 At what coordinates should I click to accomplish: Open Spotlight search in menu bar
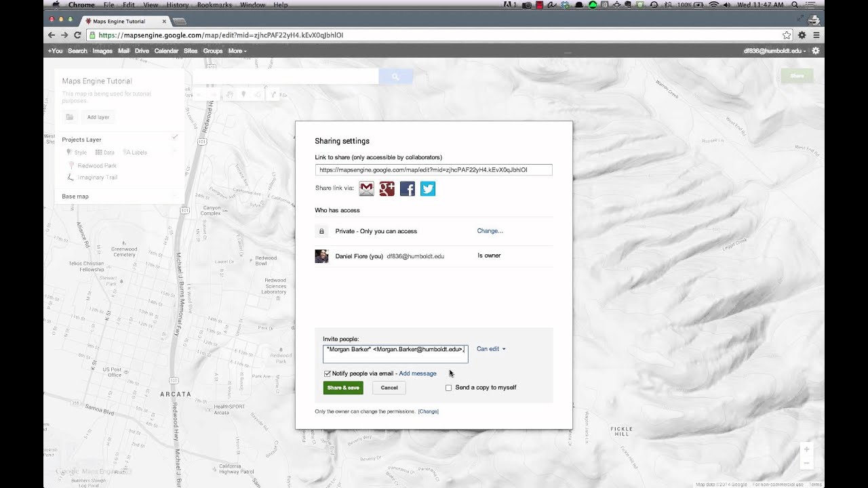pyautogui.click(x=794, y=5)
